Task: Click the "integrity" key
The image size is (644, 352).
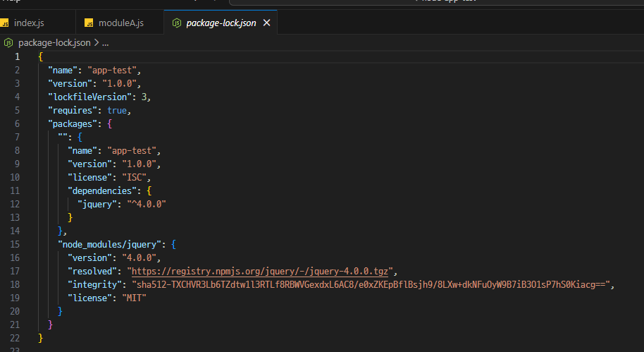Action: tap(95, 284)
